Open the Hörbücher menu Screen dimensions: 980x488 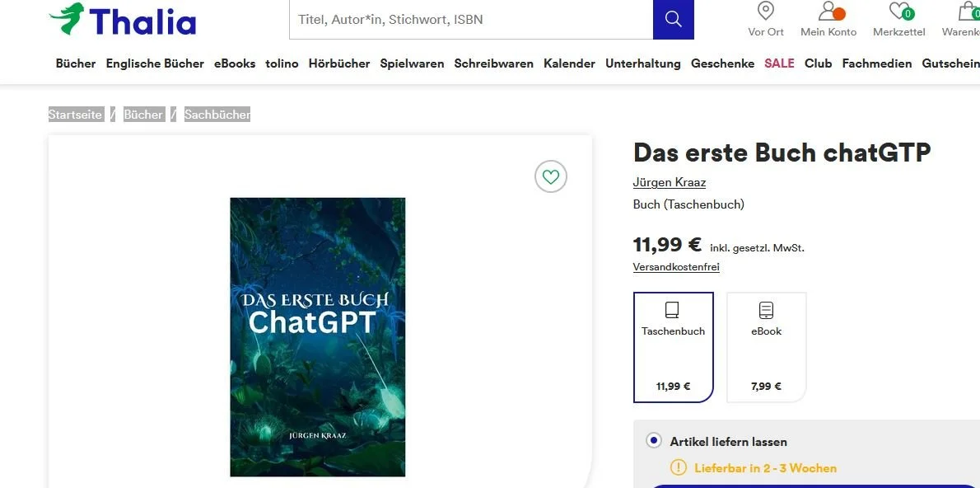pos(338,63)
